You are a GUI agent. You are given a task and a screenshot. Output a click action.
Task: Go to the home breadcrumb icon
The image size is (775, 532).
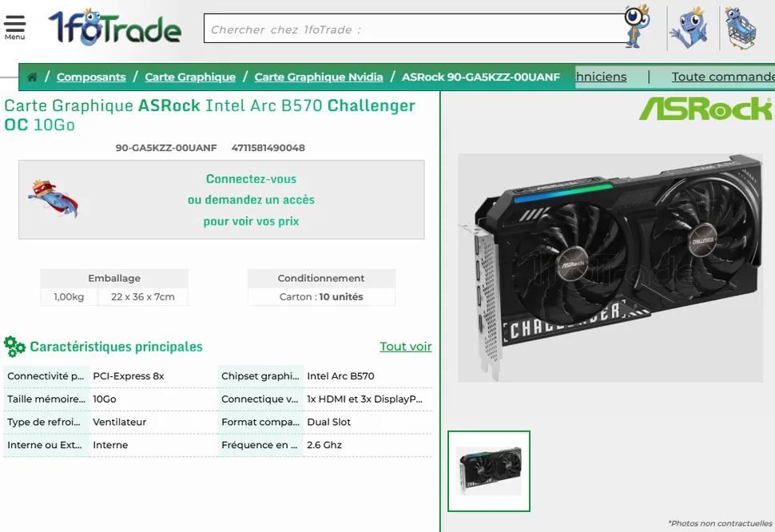pos(32,77)
